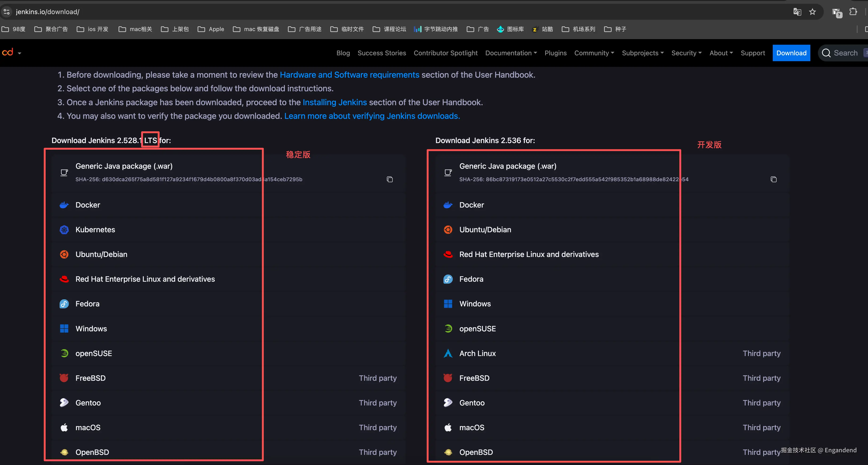
Task: Click the Arch Linux logo icon
Action: click(448, 353)
